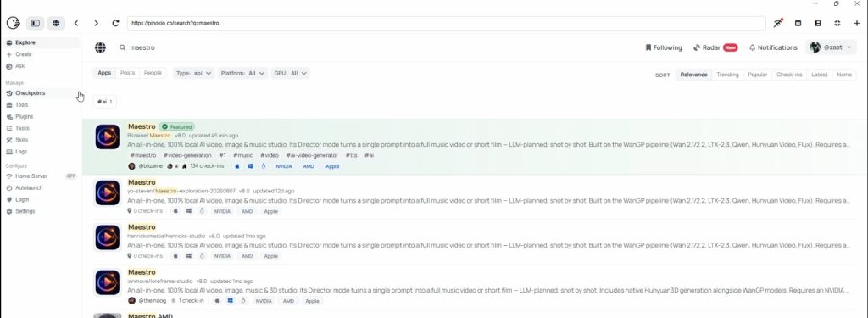The image size is (868, 318).
Task: Open the Radar link
Action: pos(715,47)
